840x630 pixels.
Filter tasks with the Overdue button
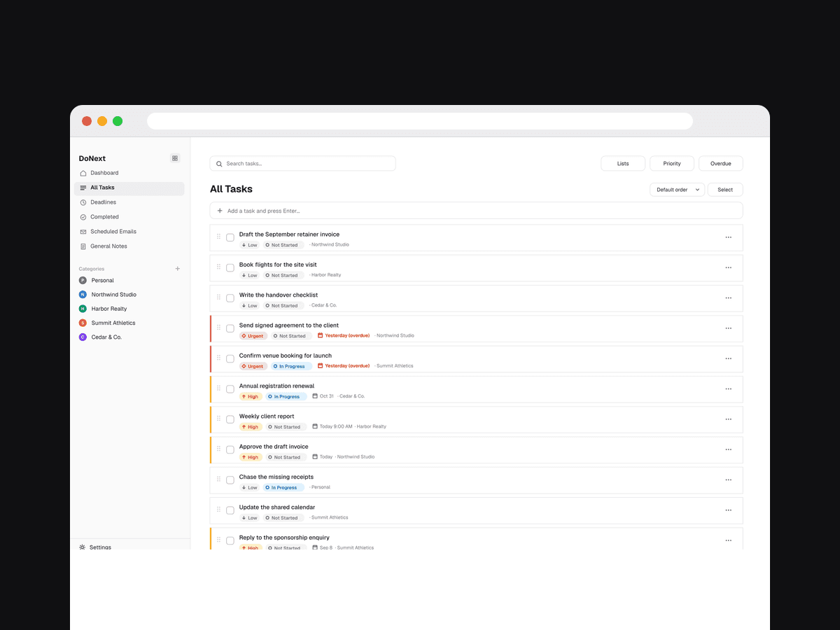coord(721,164)
